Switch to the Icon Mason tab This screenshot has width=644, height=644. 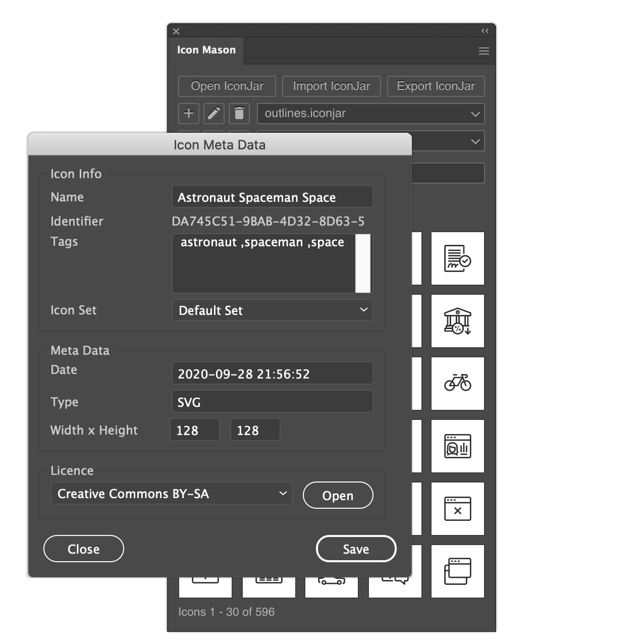pos(206,50)
